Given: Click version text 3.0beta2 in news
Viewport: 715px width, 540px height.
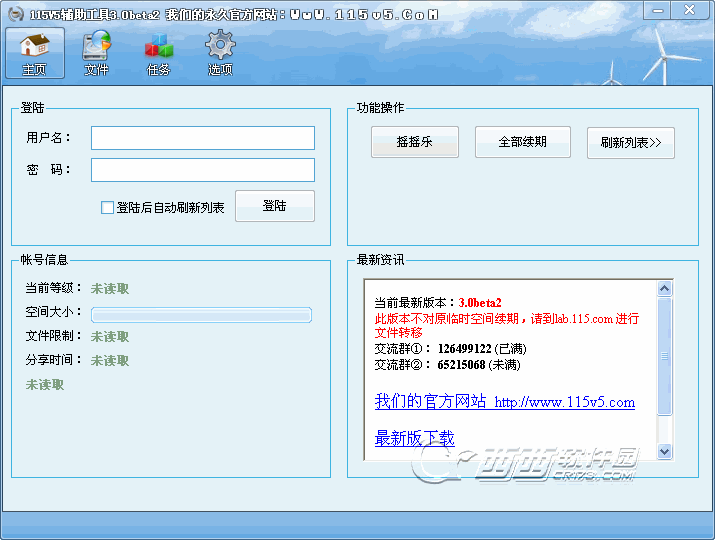Looking at the screenshot, I should pos(480,303).
